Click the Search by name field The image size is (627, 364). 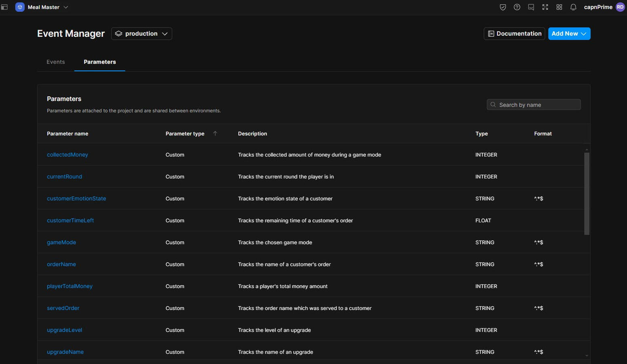(x=534, y=105)
